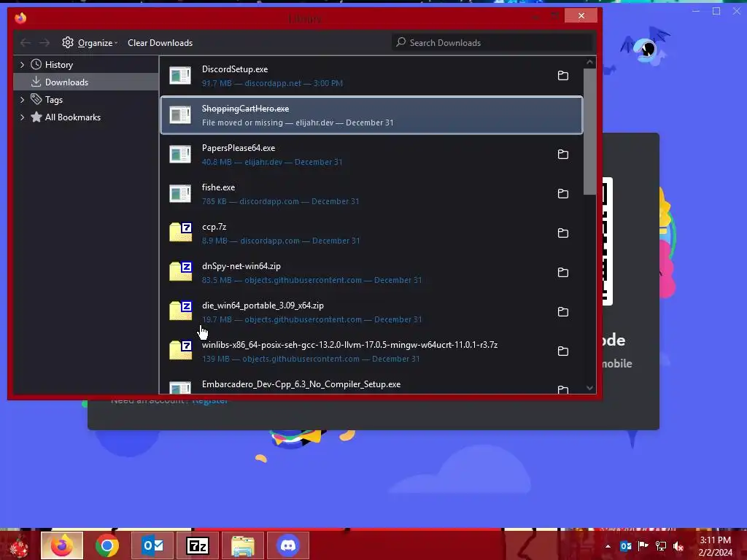
Task: Click the die_win64_portable zip archive icon
Action: point(181,311)
